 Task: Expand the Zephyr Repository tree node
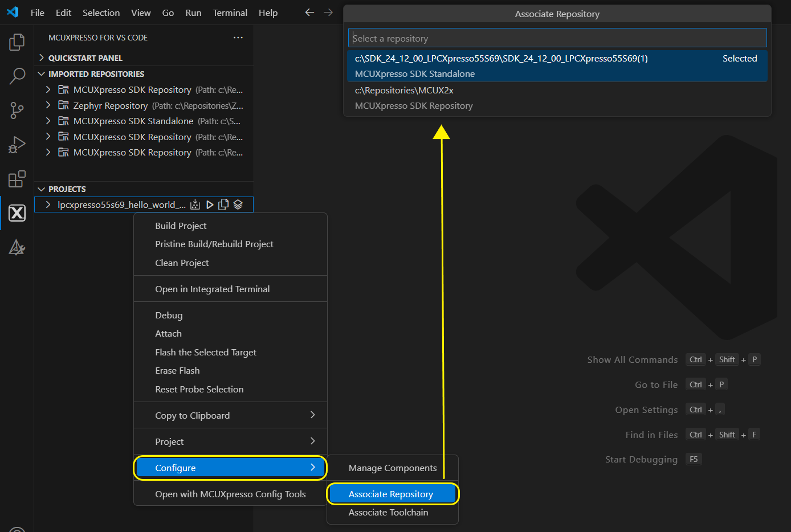(x=48, y=105)
